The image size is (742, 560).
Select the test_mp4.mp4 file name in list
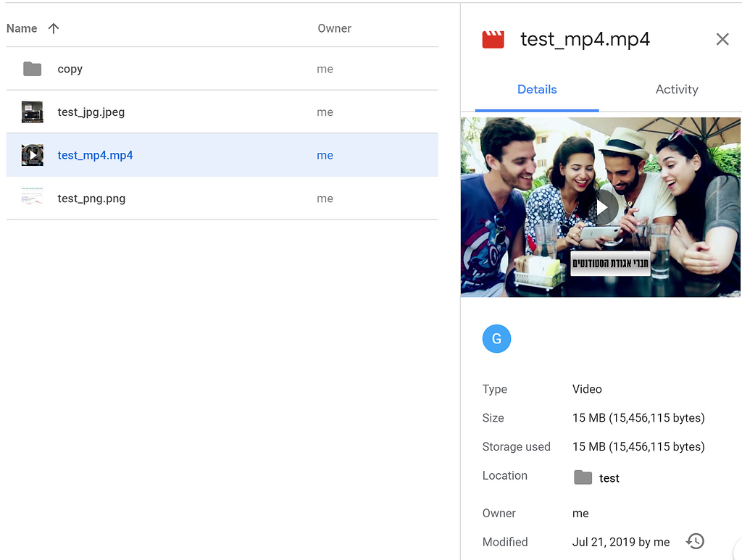click(x=95, y=155)
